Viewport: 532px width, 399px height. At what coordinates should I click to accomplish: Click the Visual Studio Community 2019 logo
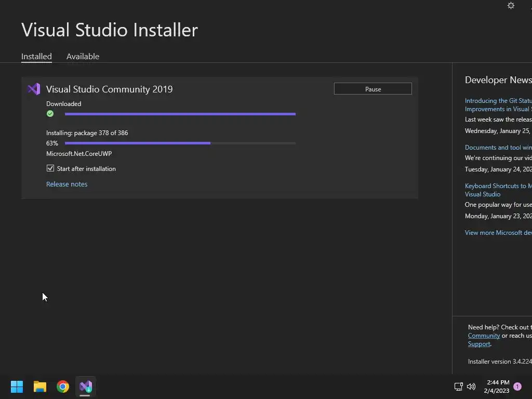pos(34,89)
